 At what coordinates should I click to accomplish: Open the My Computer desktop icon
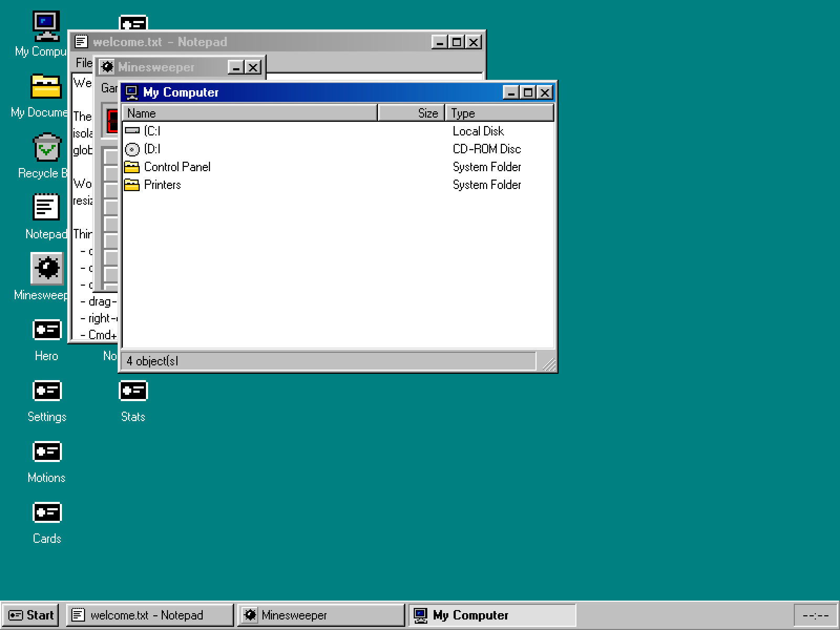pos(47,26)
